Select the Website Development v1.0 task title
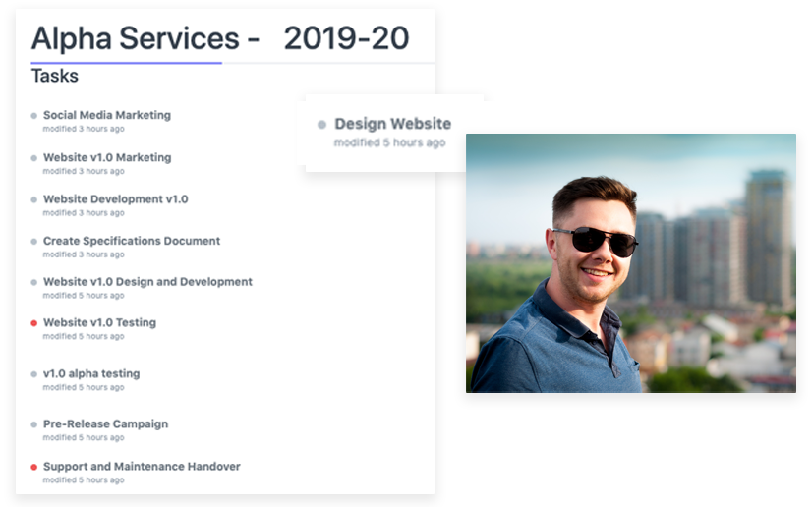Screen dimensions: 812x507 tap(115, 199)
